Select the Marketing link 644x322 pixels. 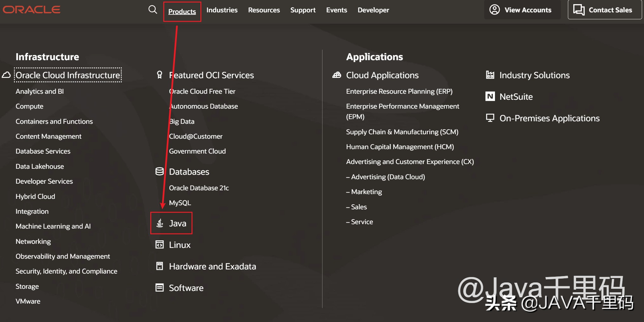[x=364, y=192]
